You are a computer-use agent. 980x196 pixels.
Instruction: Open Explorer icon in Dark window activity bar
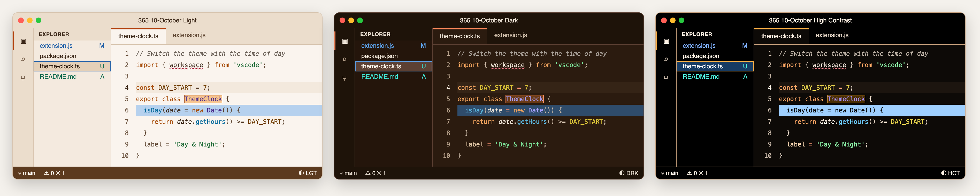pyautogui.click(x=345, y=41)
